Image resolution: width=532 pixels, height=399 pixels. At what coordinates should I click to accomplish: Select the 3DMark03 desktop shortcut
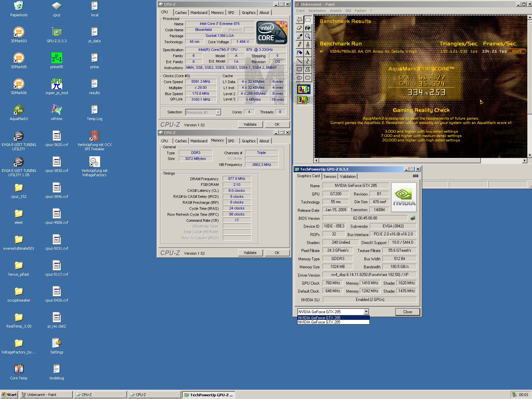click(19, 35)
